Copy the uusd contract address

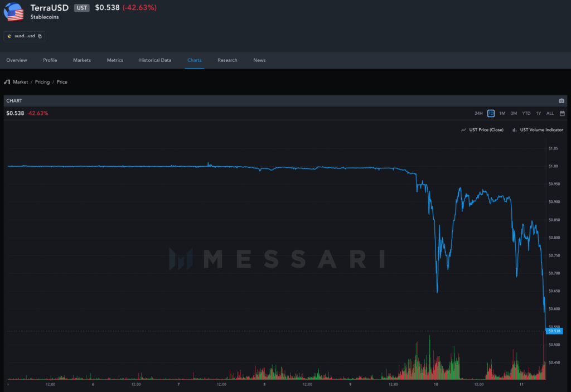(x=40, y=36)
